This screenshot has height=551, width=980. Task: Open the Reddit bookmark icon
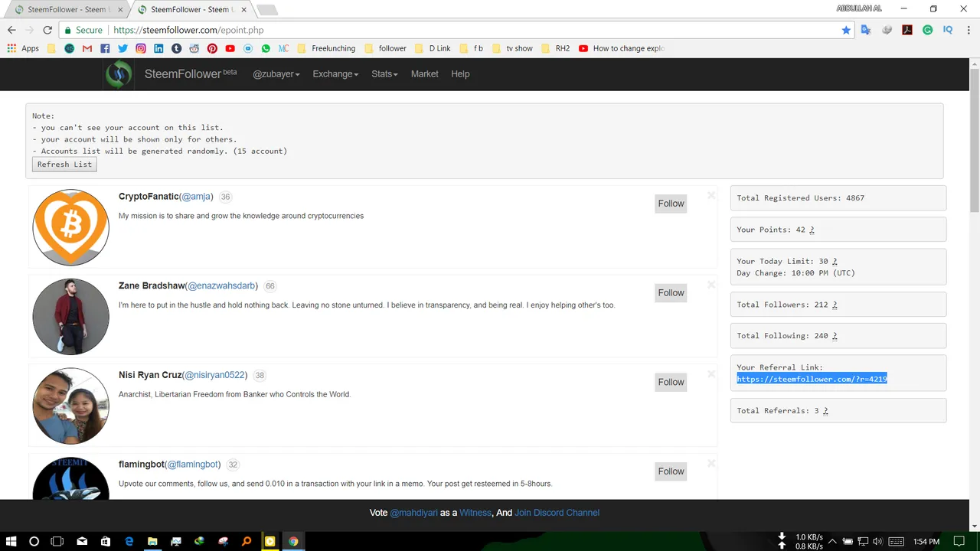pyautogui.click(x=194, y=48)
